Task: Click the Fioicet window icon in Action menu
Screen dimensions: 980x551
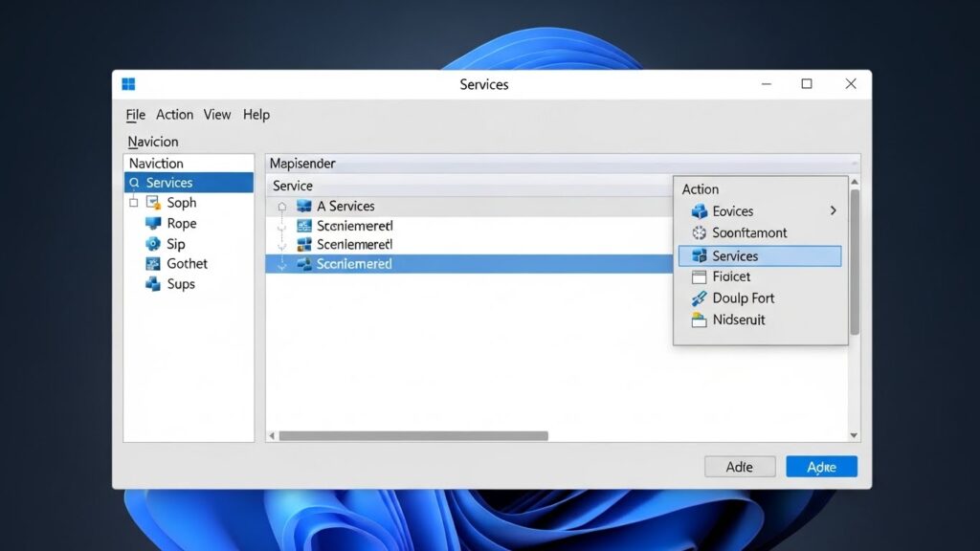Action: 698,276
